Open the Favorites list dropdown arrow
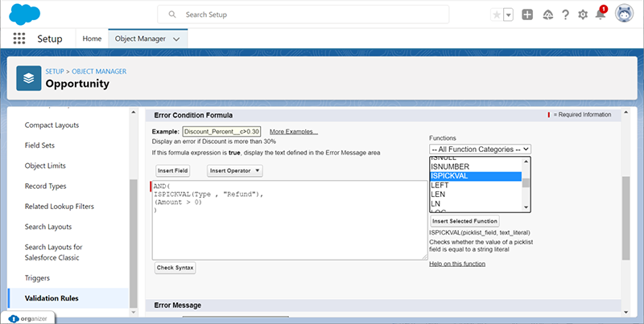The height and width of the screenshot is (324, 644). click(x=509, y=14)
